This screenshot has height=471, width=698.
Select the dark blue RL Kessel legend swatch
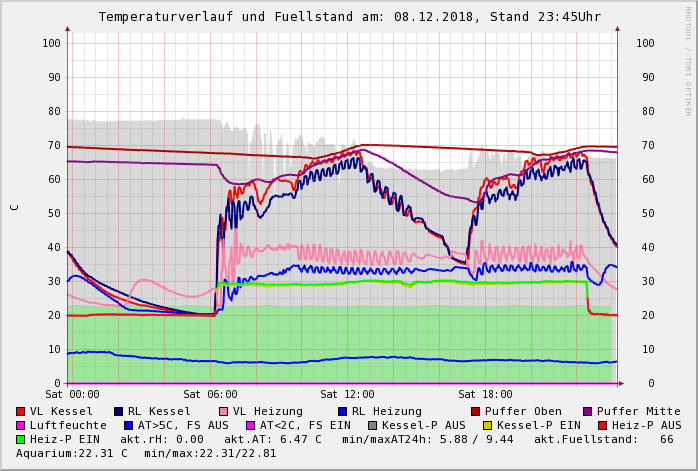tap(119, 411)
